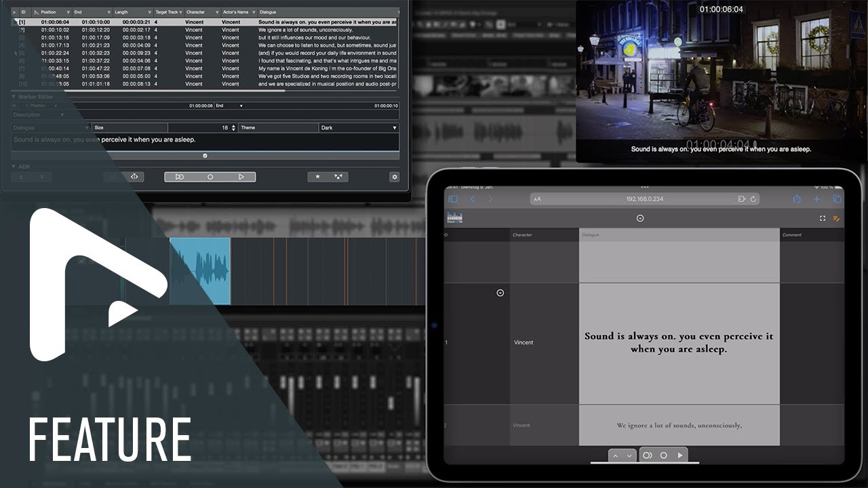Click the ADR review play button in the marker window
This screenshot has height=488, width=868.
241,177
